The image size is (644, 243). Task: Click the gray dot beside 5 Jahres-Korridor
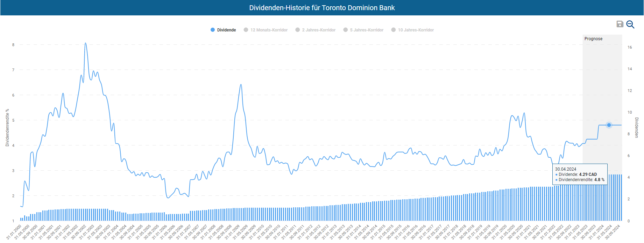[346, 30]
